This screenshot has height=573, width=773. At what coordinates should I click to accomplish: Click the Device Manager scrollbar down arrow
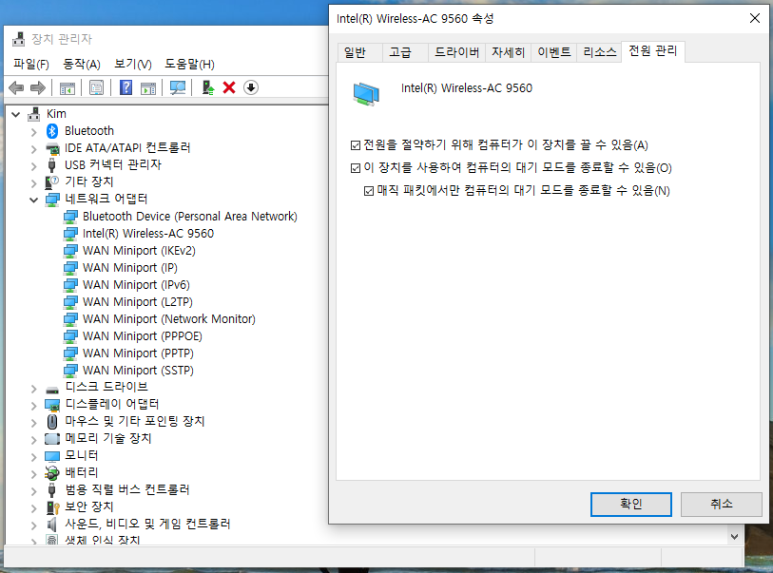pos(735,537)
